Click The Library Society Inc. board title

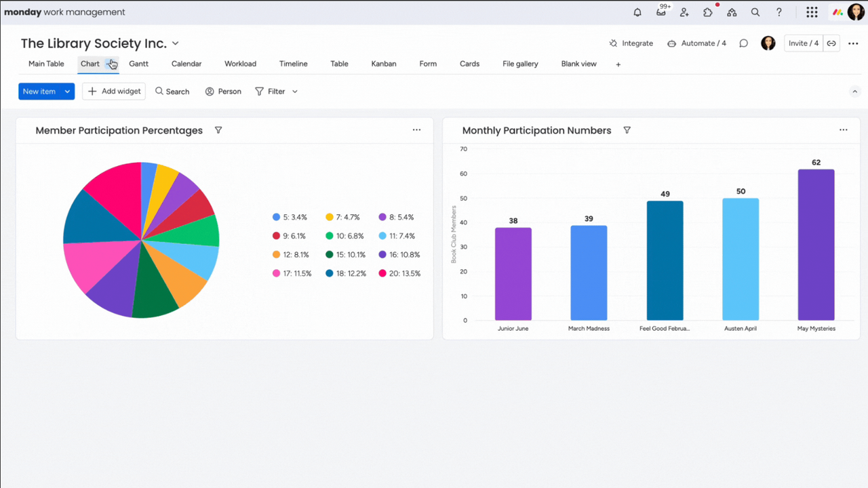pos(94,43)
